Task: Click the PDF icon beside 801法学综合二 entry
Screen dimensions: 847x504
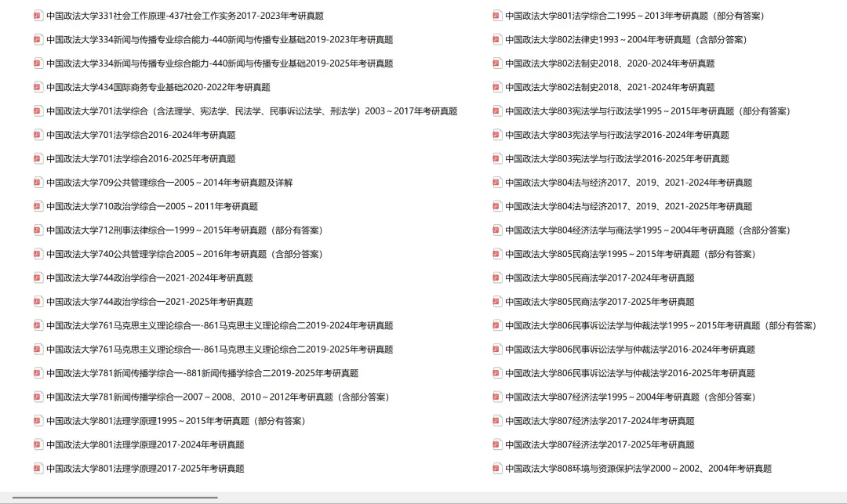Action: coord(496,15)
